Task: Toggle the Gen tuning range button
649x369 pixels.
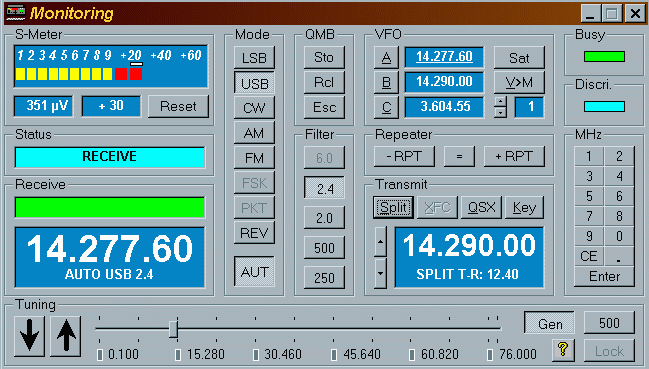Action: 550,323
